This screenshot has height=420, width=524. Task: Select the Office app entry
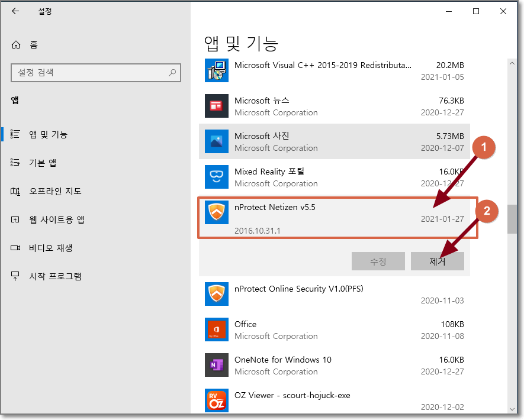(334, 329)
